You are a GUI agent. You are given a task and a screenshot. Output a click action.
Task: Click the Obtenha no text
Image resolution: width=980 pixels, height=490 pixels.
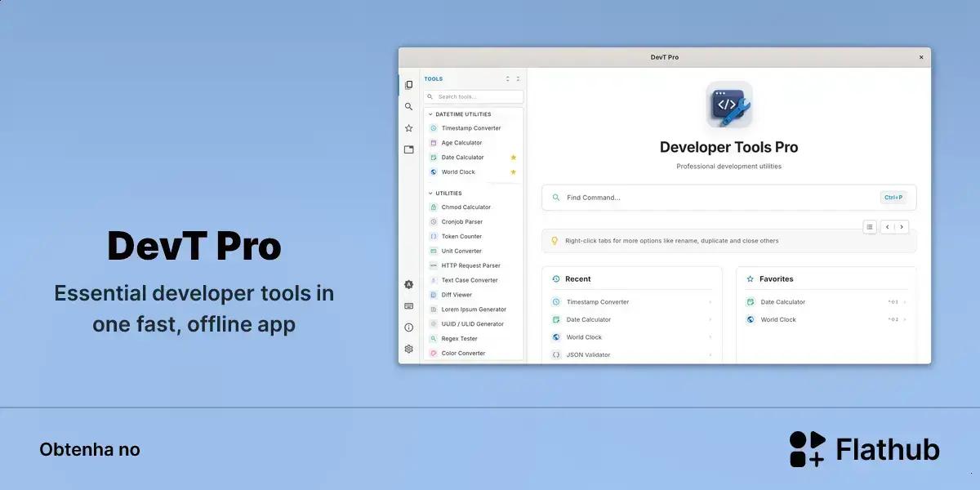(x=90, y=450)
